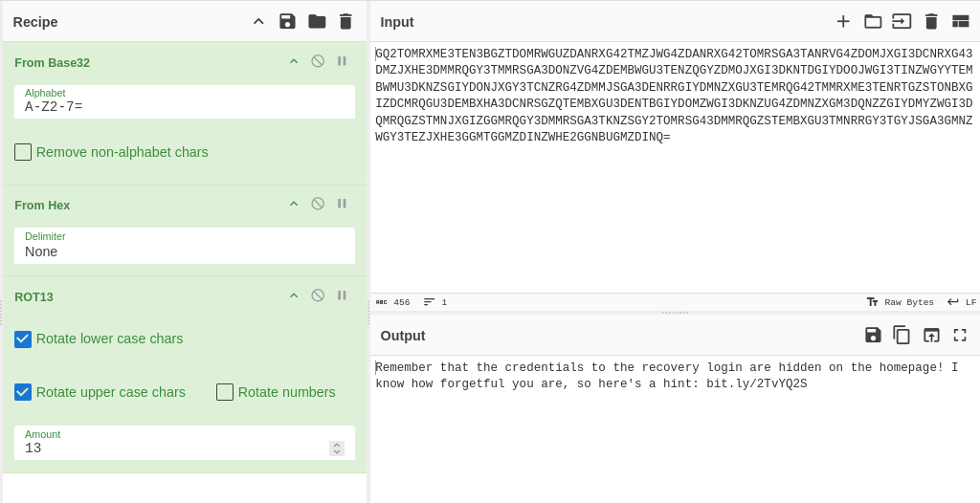Save the recipe with disk icon
This screenshot has height=503, width=980.
pyautogui.click(x=287, y=21)
